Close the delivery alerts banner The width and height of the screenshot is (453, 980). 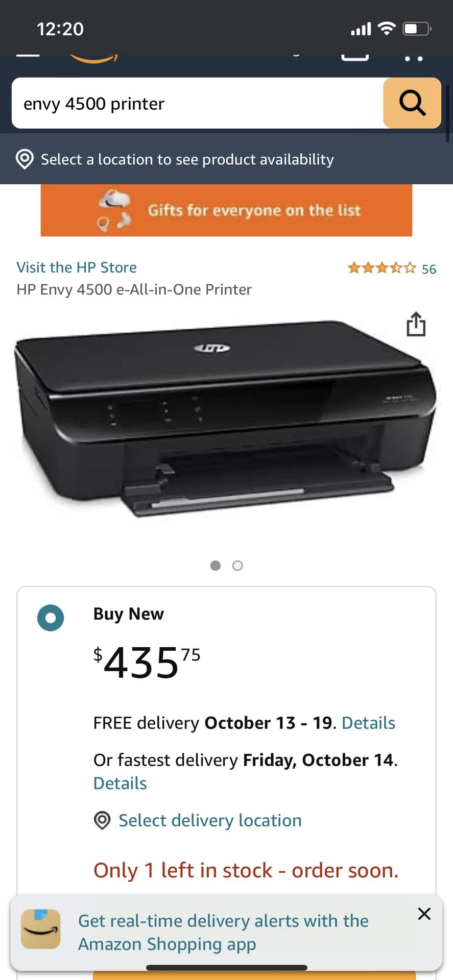coord(424,914)
